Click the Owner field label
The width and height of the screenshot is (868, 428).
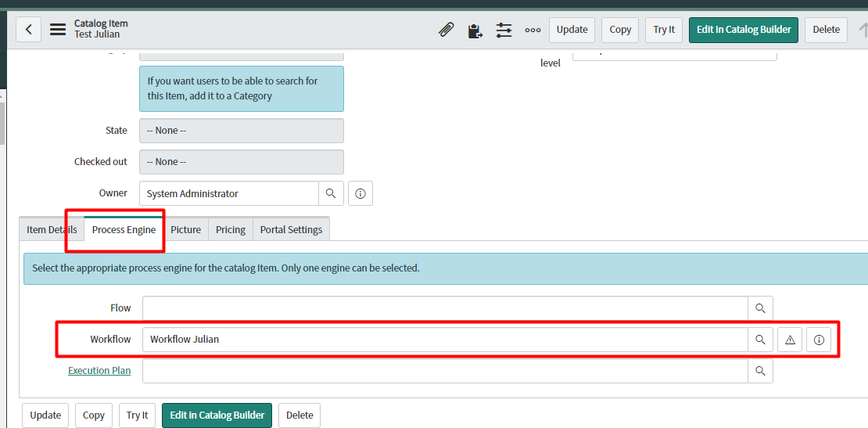point(113,192)
